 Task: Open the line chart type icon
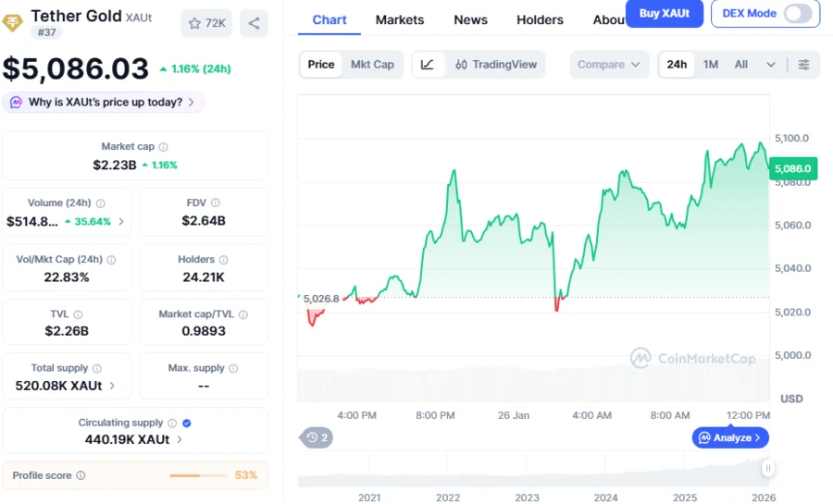coord(427,65)
